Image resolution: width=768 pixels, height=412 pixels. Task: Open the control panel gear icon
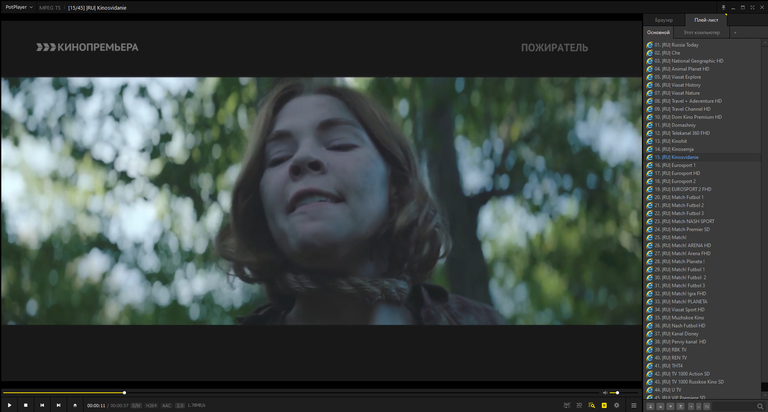pos(617,405)
